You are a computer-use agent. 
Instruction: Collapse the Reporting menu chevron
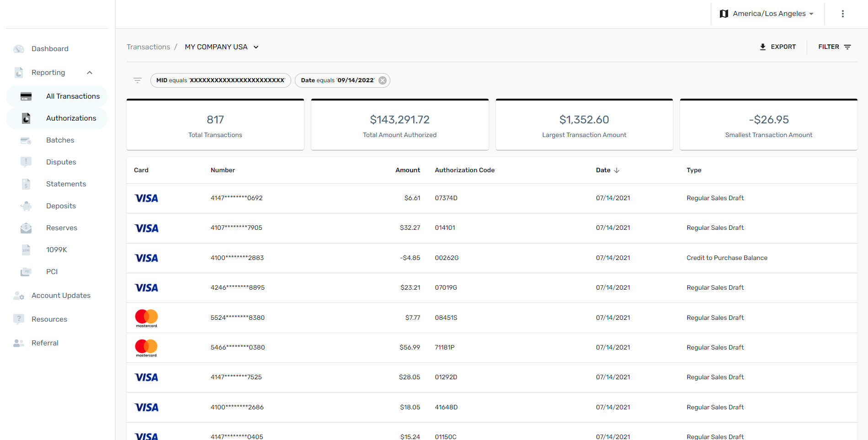pos(90,73)
